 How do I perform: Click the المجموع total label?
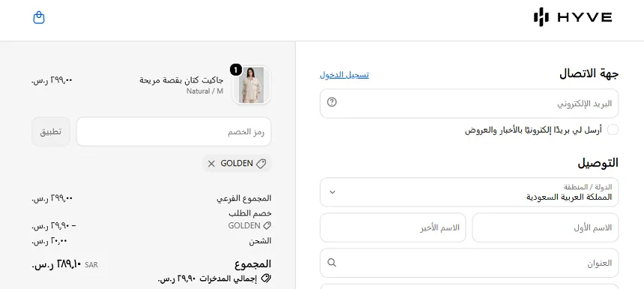(x=253, y=264)
